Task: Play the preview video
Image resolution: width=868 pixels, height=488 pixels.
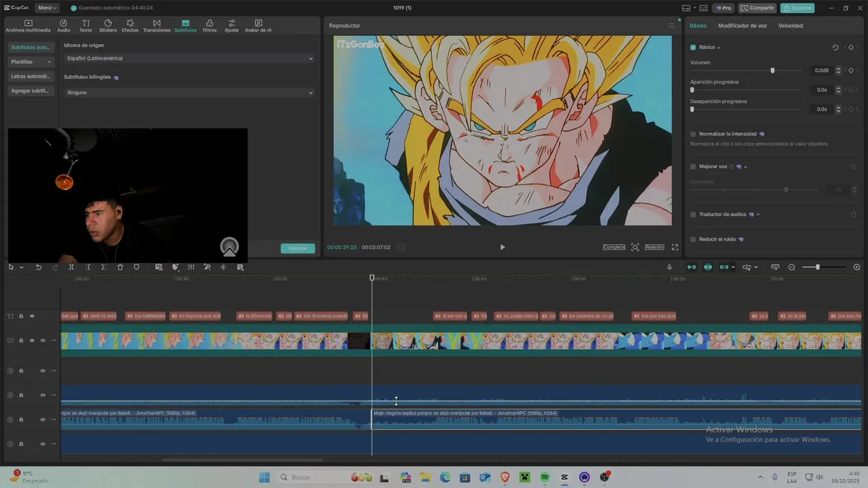Action: (x=502, y=247)
